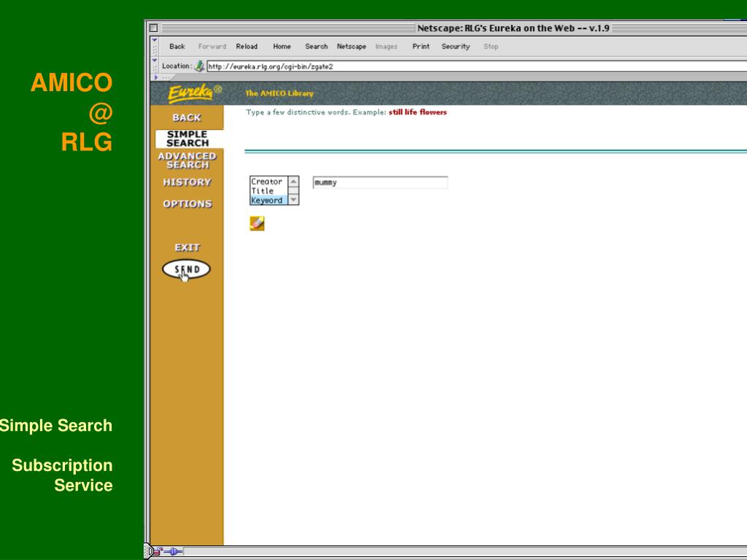Click the connection plug icon in status bar
Image resolution: width=747 pixels, height=560 pixels.
coord(173,551)
